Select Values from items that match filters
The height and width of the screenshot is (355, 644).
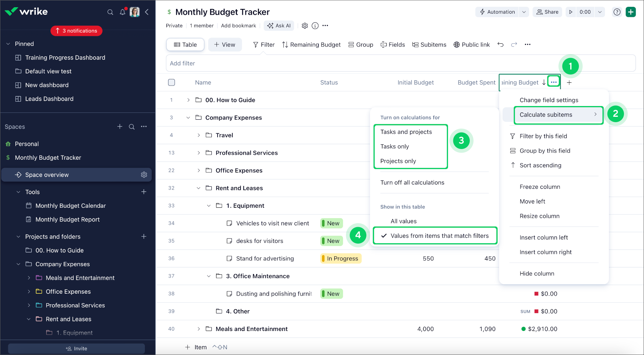coord(439,236)
